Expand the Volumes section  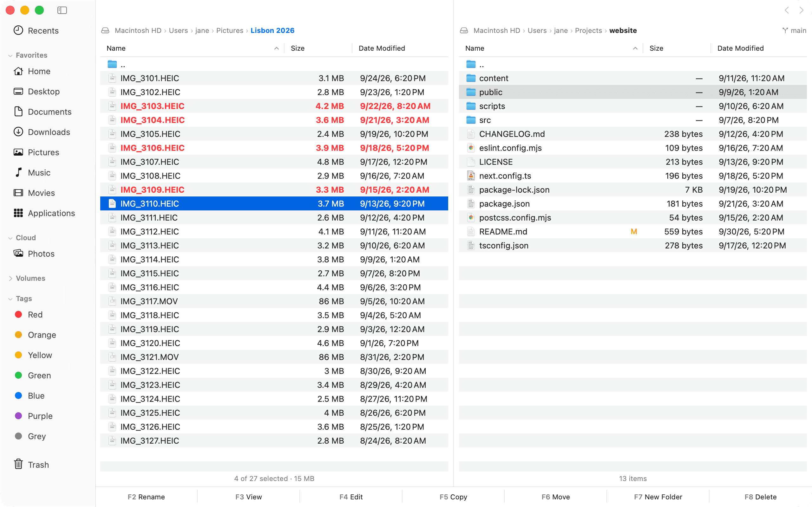point(10,278)
